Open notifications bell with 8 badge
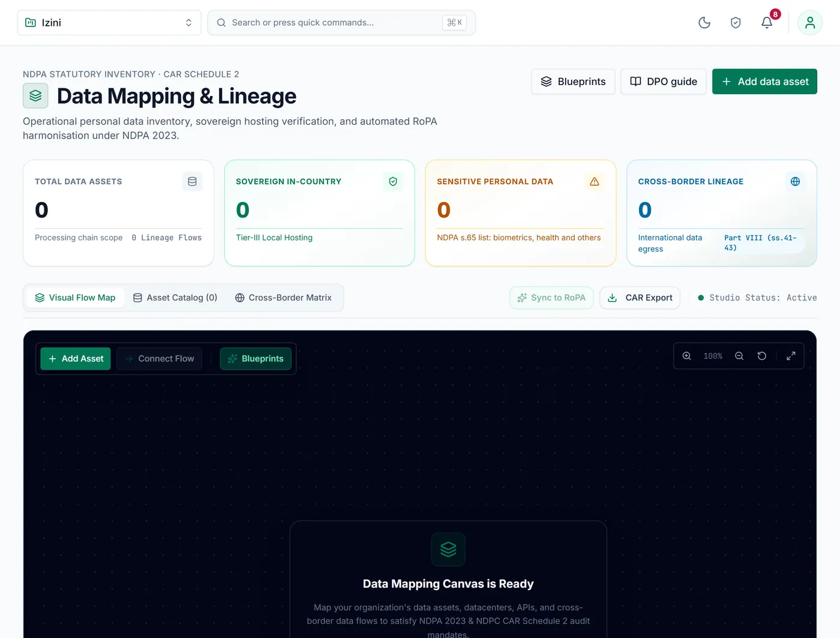Viewport: 840px width, 638px height. point(767,23)
